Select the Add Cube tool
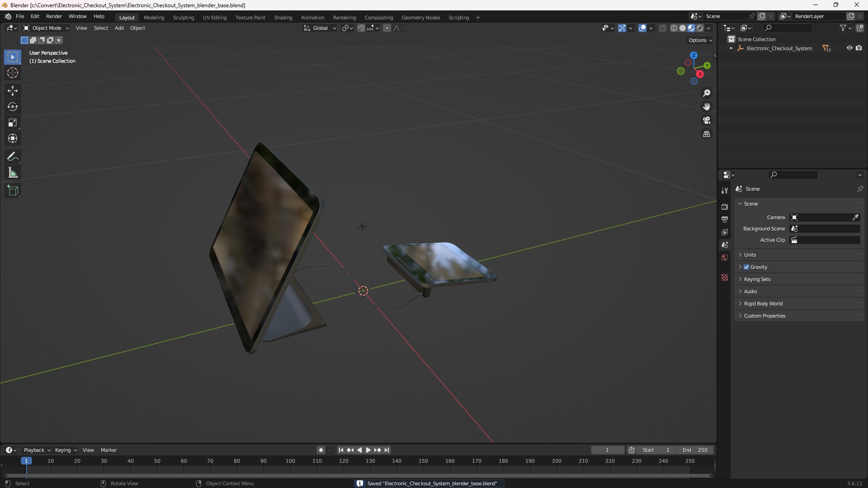 tap(13, 191)
